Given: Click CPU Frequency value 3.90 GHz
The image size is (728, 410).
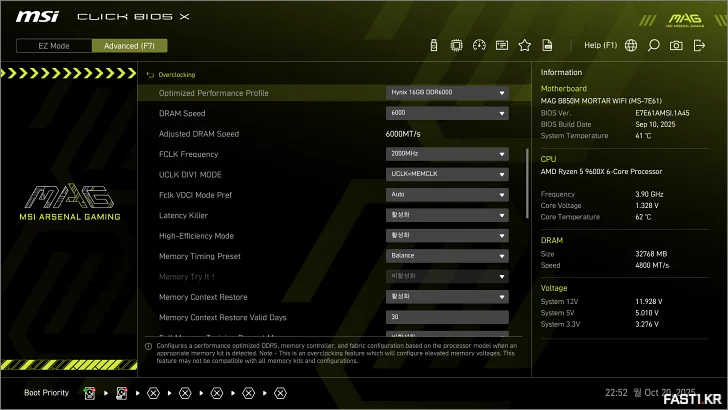Looking at the screenshot, I should [649, 194].
